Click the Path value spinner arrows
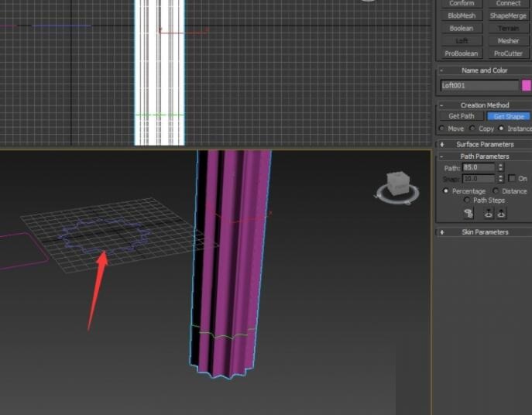532x415 pixels. 501,167
